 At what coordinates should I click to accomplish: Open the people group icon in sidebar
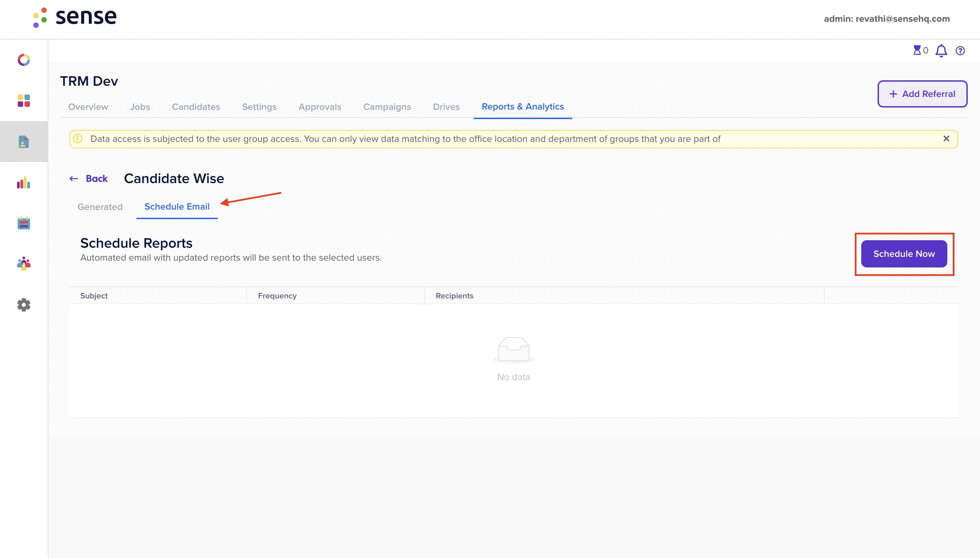click(24, 264)
